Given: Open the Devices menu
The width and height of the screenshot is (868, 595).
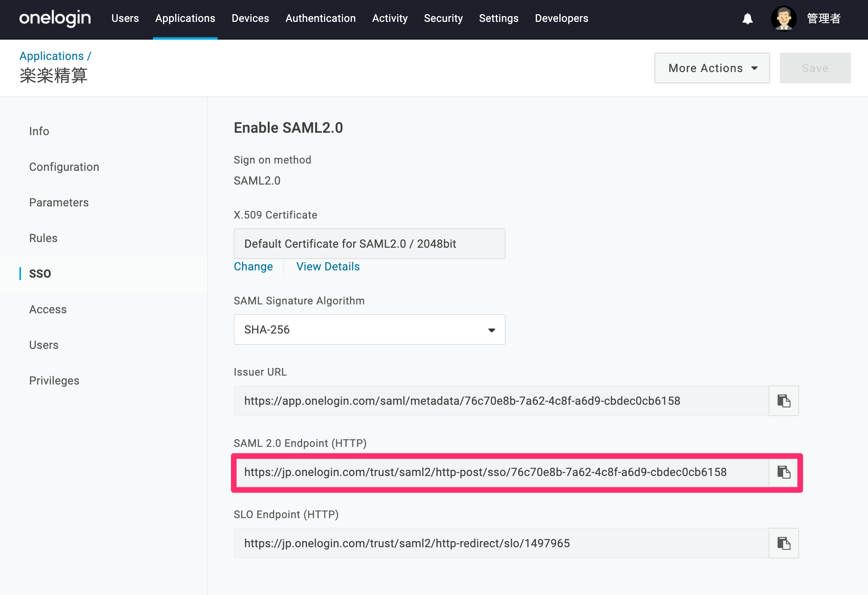Looking at the screenshot, I should [x=250, y=18].
